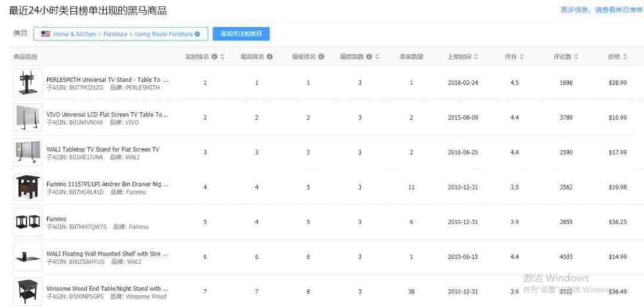This screenshot has width=644, height=306.
Task: Open the WALI Tabletop TV Stand thumbnail
Action: point(28,152)
